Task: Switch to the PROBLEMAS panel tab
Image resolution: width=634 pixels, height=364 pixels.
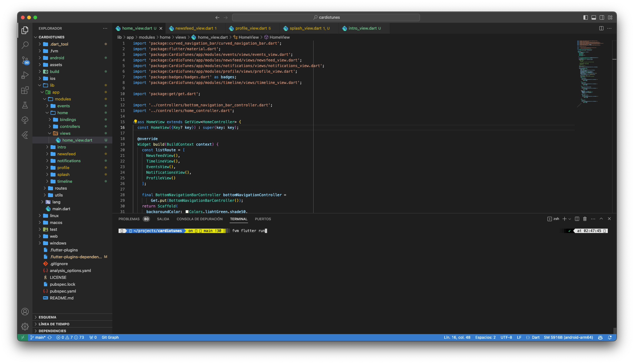Action: pyautogui.click(x=129, y=219)
